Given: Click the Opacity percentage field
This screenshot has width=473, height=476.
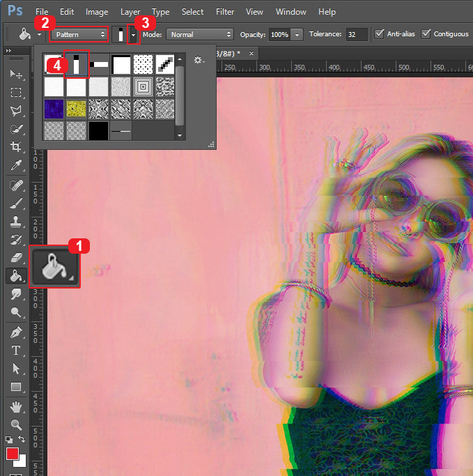Looking at the screenshot, I should pos(280,35).
